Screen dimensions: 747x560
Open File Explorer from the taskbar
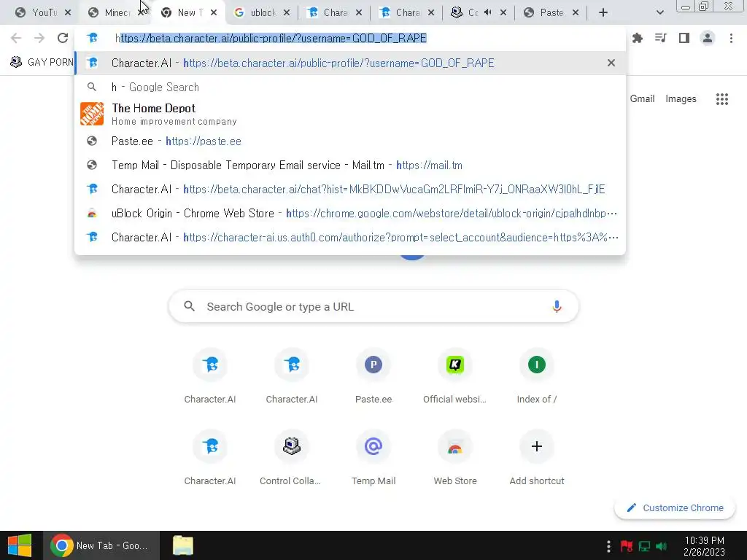tap(183, 545)
